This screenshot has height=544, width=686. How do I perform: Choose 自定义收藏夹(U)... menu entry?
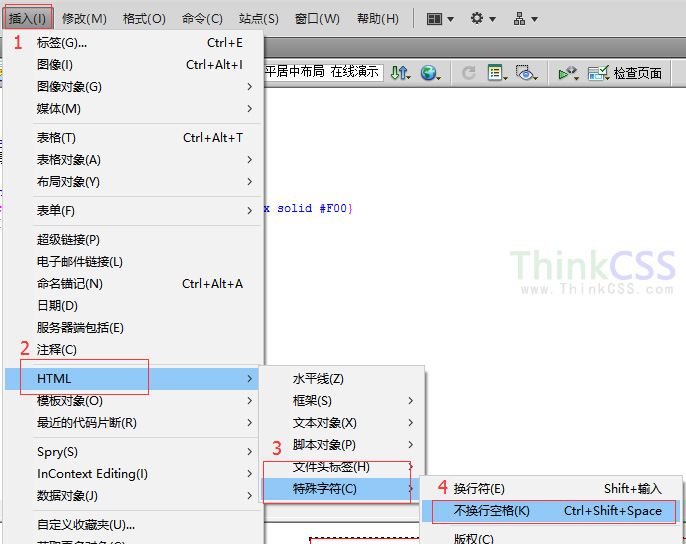133,524
